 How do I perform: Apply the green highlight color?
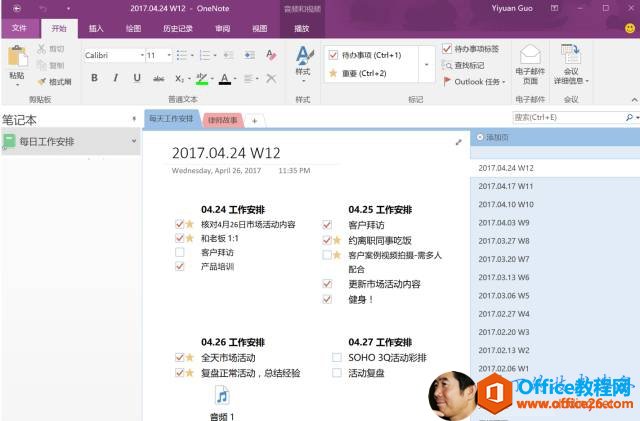(x=202, y=78)
